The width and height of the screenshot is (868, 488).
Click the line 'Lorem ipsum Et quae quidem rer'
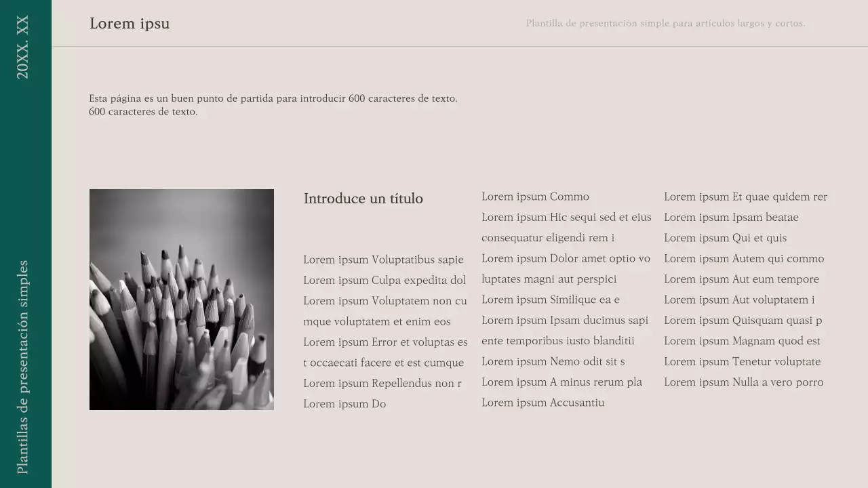coord(745,197)
